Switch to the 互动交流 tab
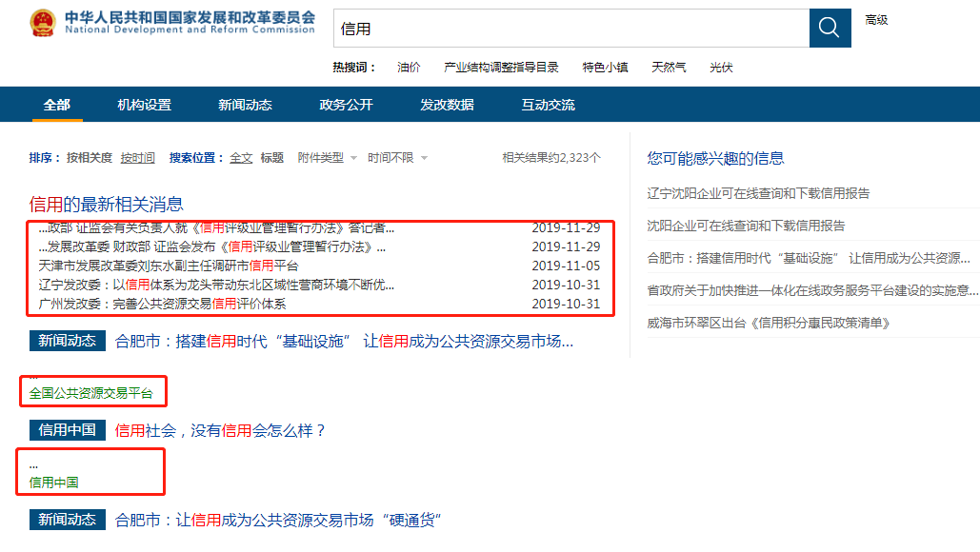The image size is (980, 552). 549,105
